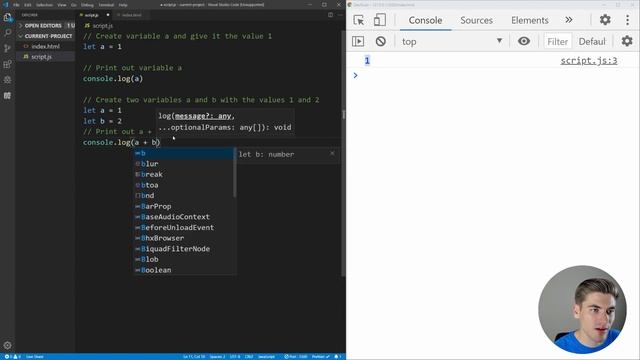The height and width of the screenshot is (360, 640).
Task: Click Live Share in the status bar
Action: point(35,356)
